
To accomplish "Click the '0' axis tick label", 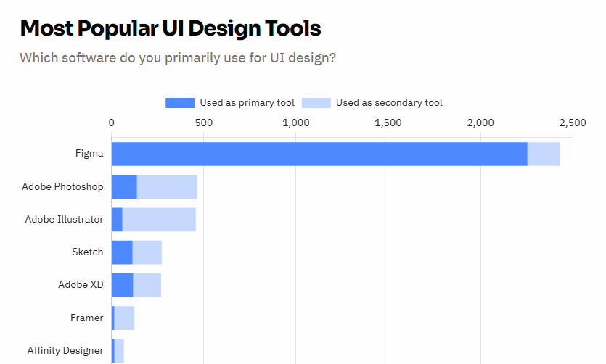I will coord(111,123).
